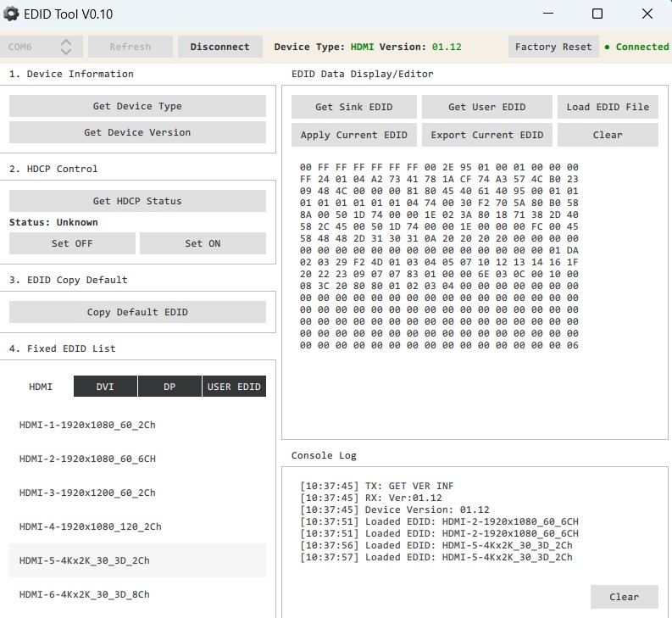Switch to the DP tab
The image size is (672, 618).
169,387
